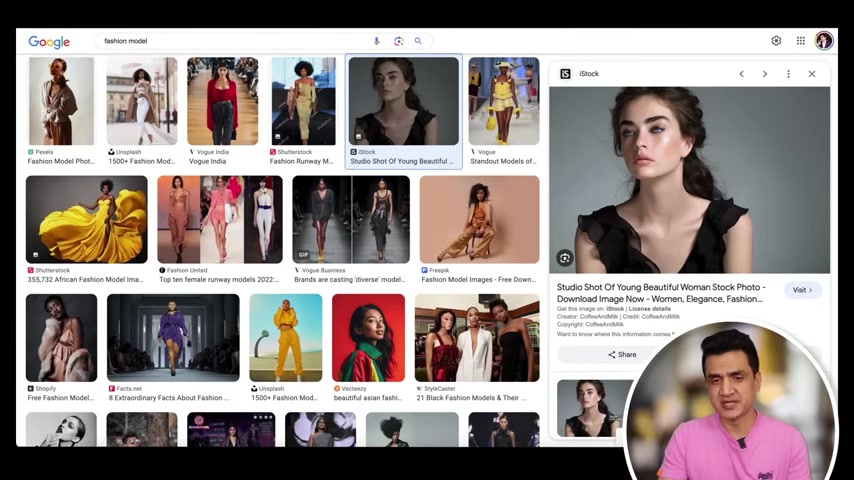
Task: Click 'Want to know where this information comes' text
Action: point(615,334)
